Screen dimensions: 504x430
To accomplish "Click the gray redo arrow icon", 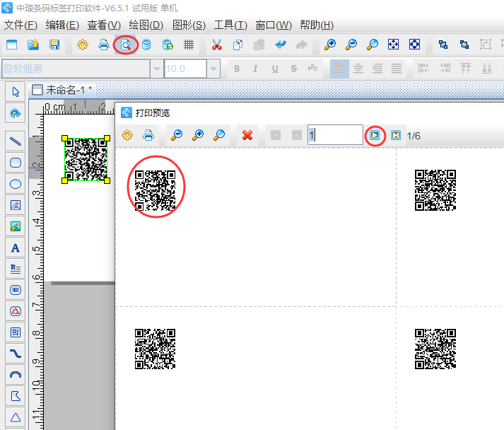I will [302, 45].
